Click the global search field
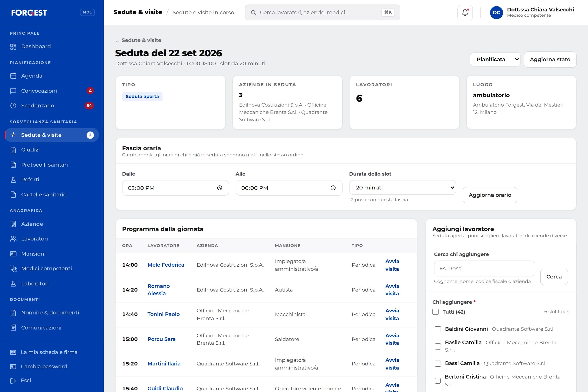This screenshot has width=588, height=392. 322,12
